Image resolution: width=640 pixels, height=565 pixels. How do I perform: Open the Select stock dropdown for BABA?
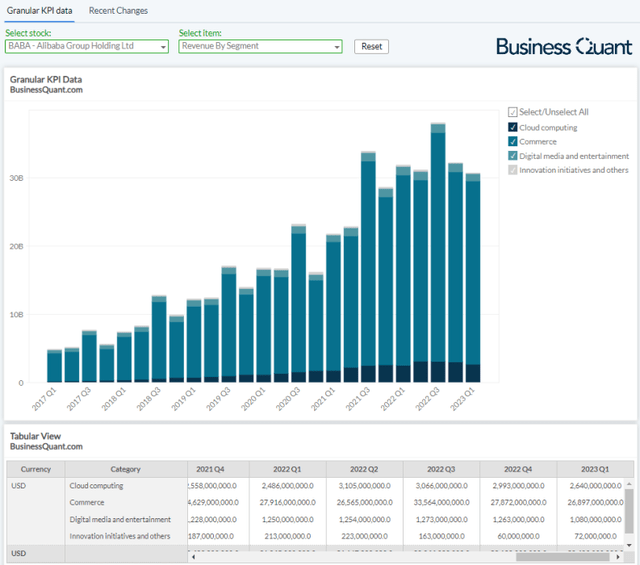(x=87, y=46)
